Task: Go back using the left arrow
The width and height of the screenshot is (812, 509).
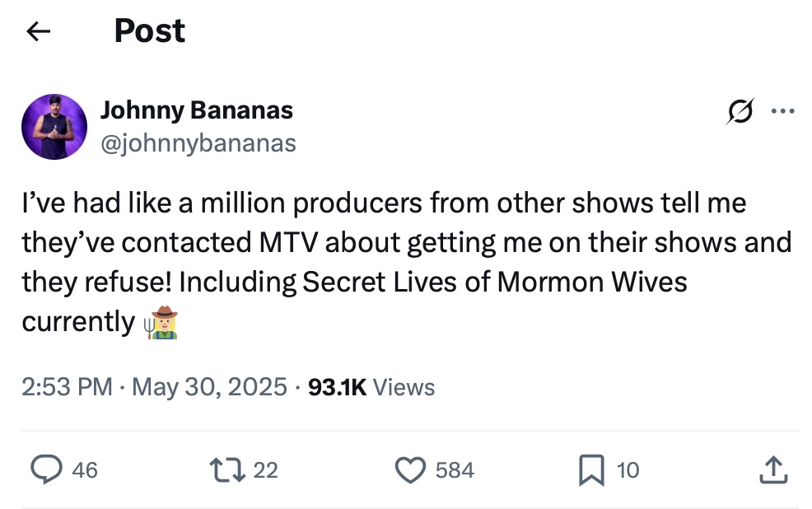Action: [39, 31]
